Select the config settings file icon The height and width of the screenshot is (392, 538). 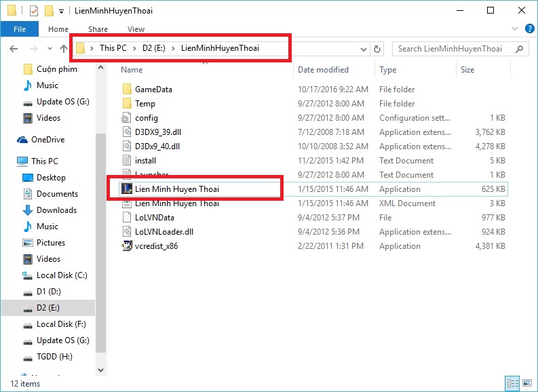tap(126, 117)
